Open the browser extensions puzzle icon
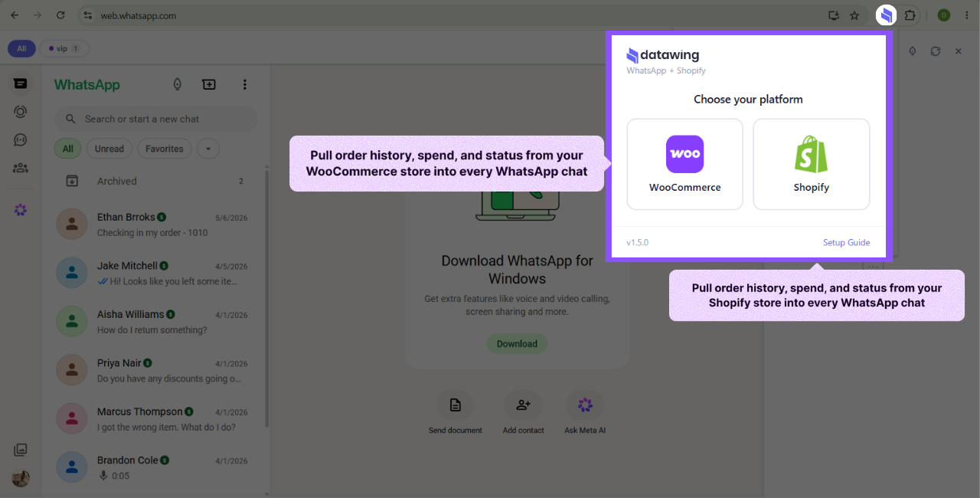 pyautogui.click(x=910, y=15)
